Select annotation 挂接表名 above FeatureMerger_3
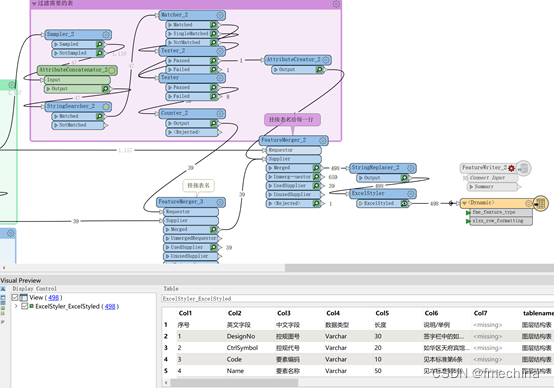The image size is (554, 388). tap(199, 186)
